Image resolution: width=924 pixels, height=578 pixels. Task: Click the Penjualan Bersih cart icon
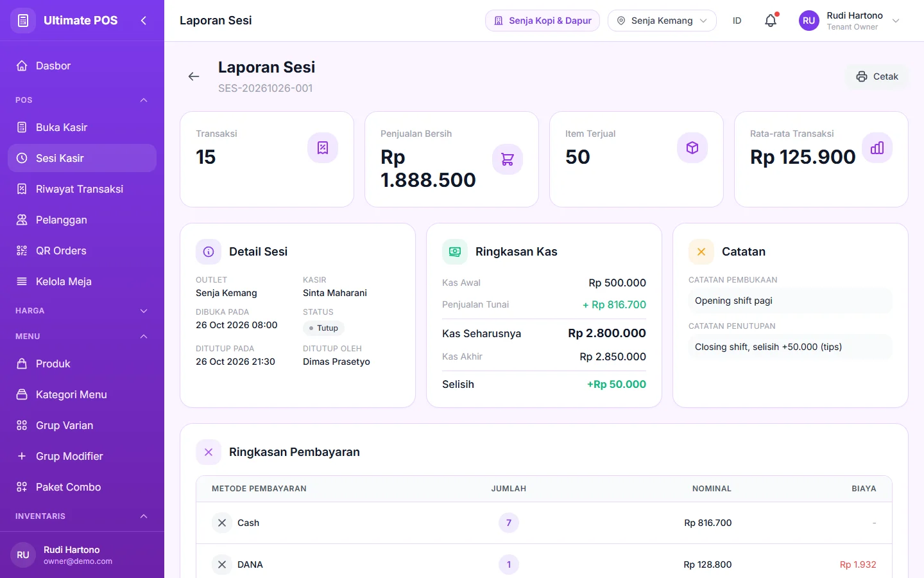tap(508, 159)
